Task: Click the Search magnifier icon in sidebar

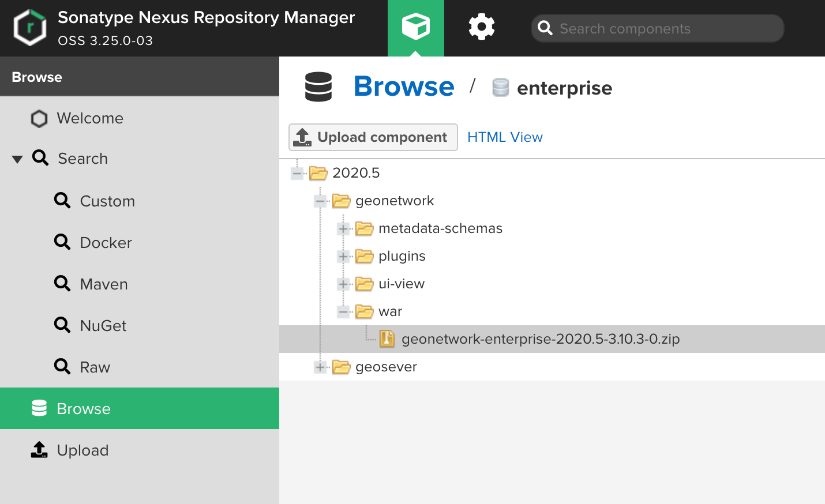Action: pos(40,158)
